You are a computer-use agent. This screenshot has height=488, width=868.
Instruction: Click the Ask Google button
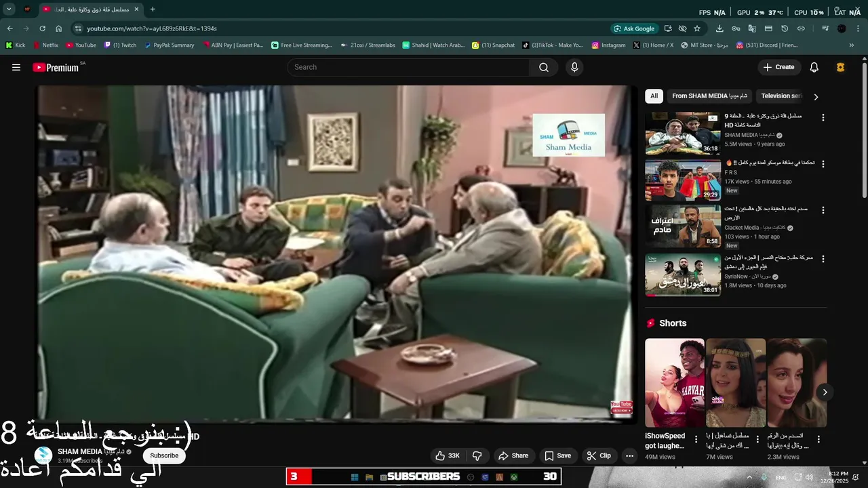point(634,28)
